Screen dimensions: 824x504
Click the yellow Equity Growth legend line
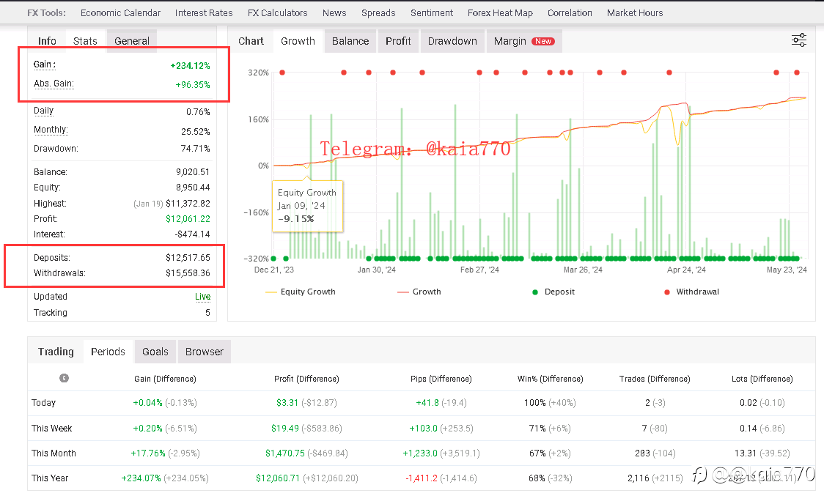click(271, 292)
